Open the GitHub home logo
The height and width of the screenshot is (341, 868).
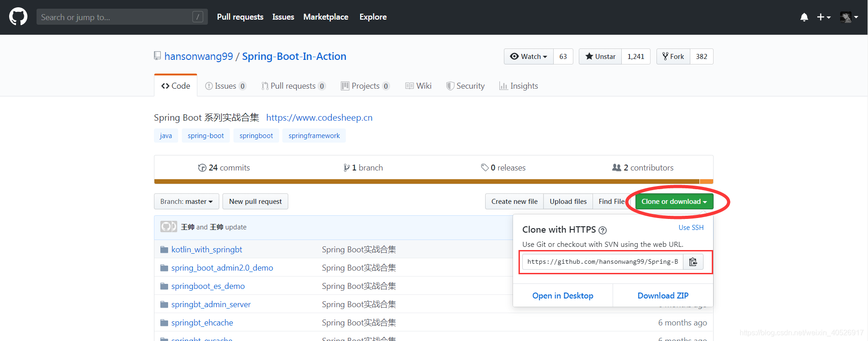pyautogui.click(x=18, y=17)
